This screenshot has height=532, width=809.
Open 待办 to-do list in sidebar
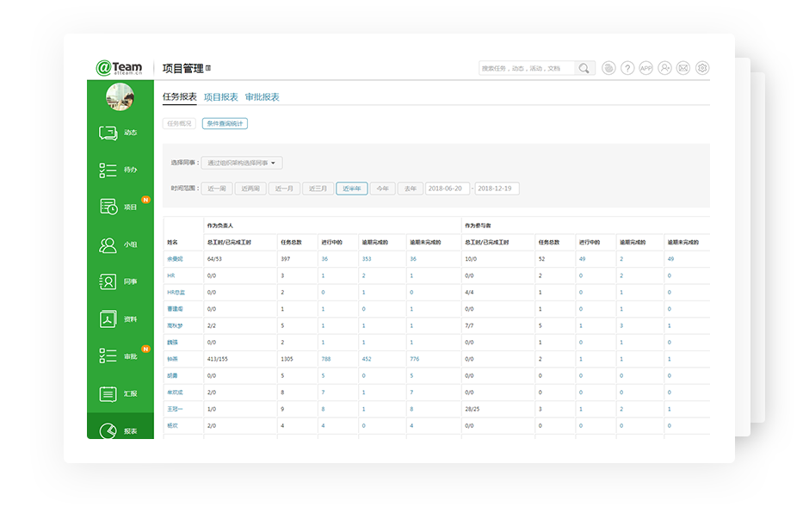point(119,170)
